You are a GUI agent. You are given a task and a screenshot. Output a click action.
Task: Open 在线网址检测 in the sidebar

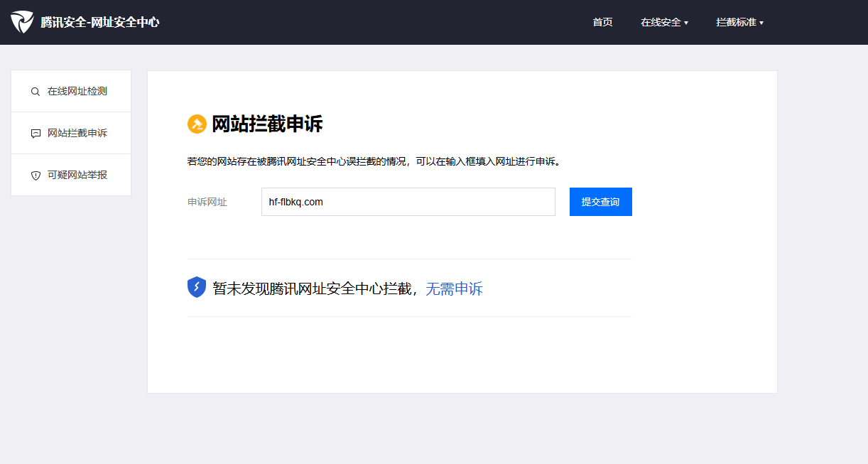[71, 91]
